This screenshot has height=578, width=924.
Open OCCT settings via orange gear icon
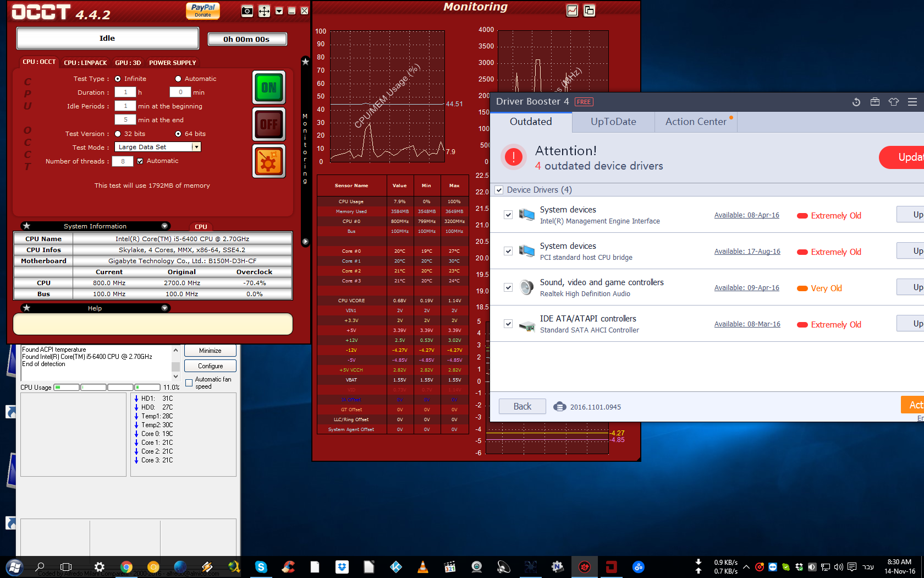(268, 161)
